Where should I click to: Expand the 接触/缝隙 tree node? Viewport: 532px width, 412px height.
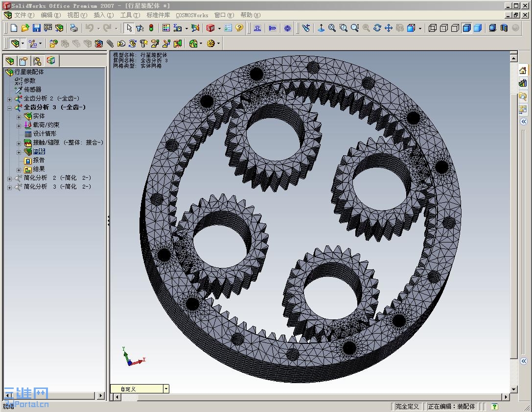pos(19,144)
